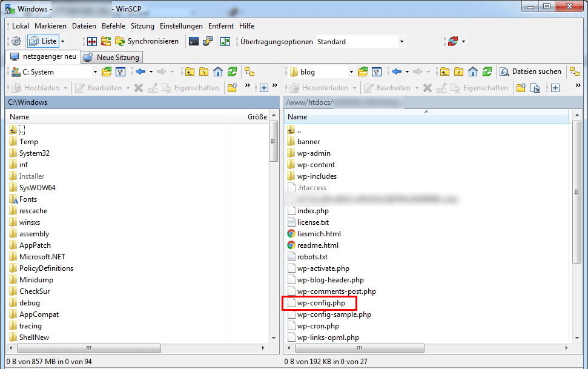Open PuTTY session icon
The image size is (588, 369).
[x=208, y=42]
